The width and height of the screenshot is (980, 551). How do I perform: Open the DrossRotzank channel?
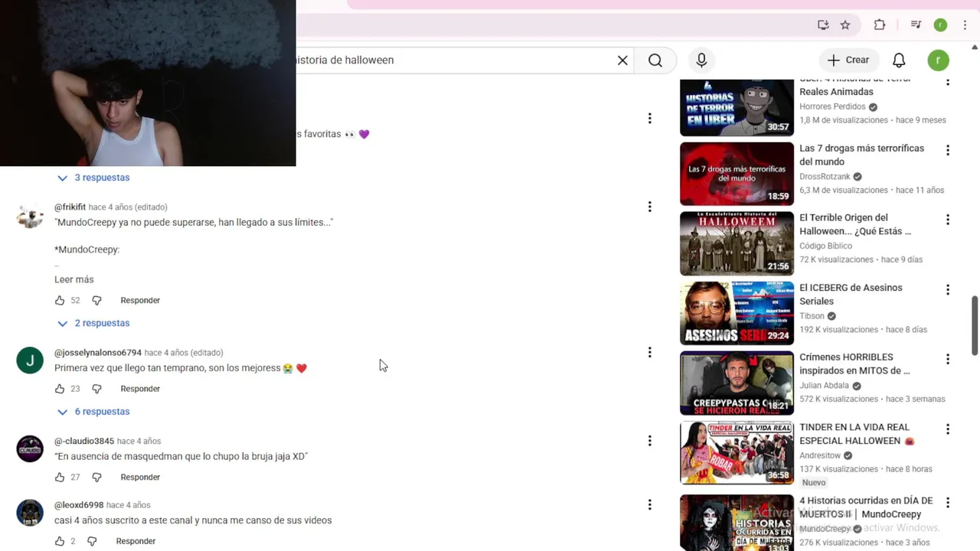825,177
